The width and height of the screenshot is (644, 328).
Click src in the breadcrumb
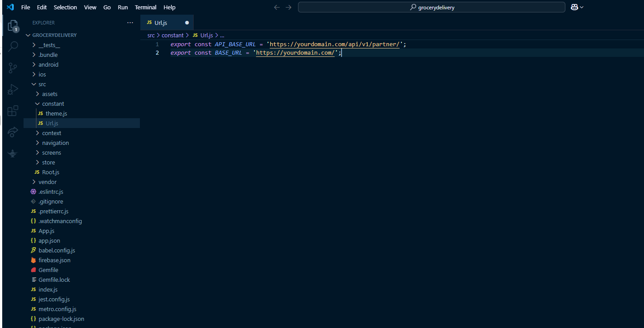tap(151, 35)
